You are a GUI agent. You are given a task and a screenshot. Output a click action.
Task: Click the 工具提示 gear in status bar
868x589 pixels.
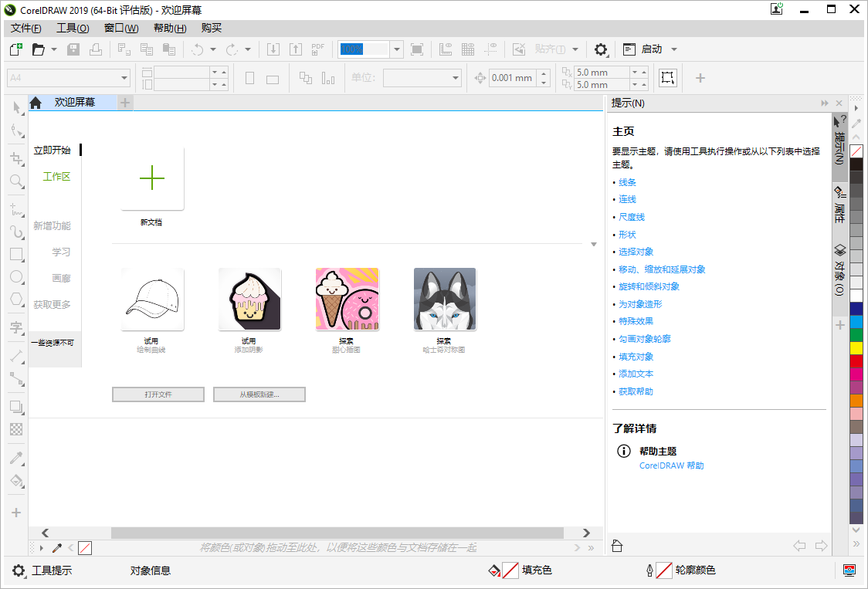point(19,570)
